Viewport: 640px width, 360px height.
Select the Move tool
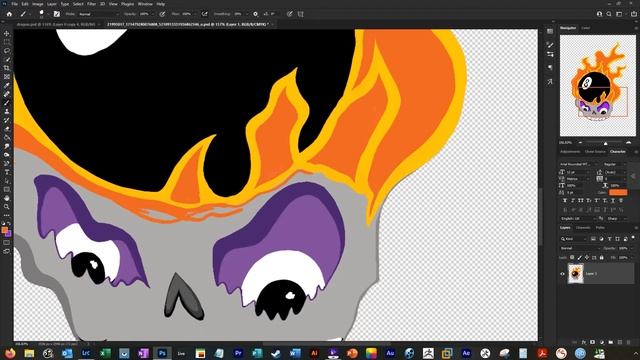(7, 33)
